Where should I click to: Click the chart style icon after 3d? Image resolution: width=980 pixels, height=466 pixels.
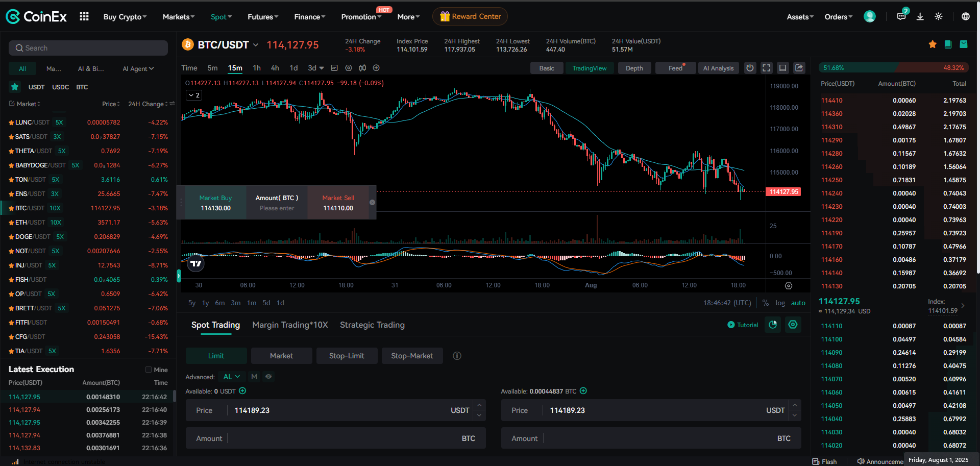(x=334, y=68)
